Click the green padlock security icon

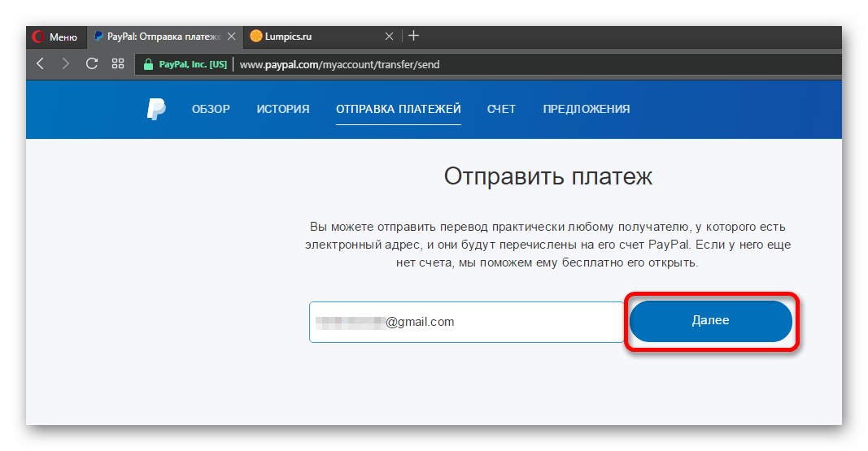pos(148,65)
